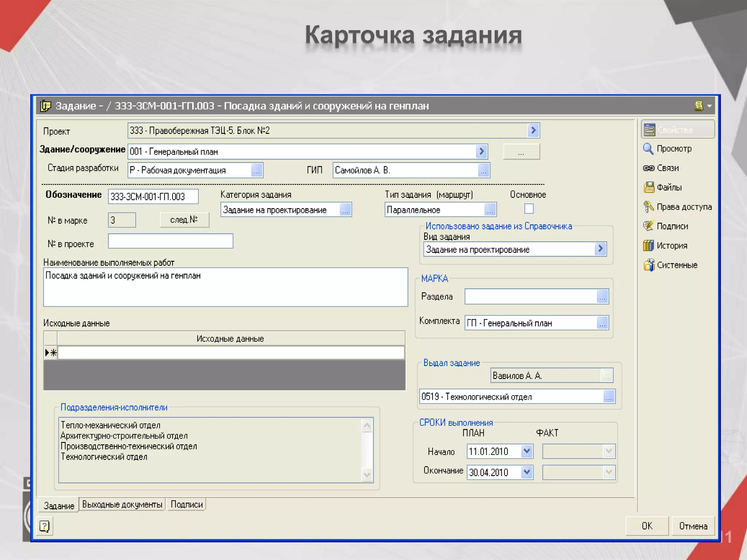This screenshot has height=560, width=747.
Task: Switch to the Задание tab
Action: tap(59, 505)
